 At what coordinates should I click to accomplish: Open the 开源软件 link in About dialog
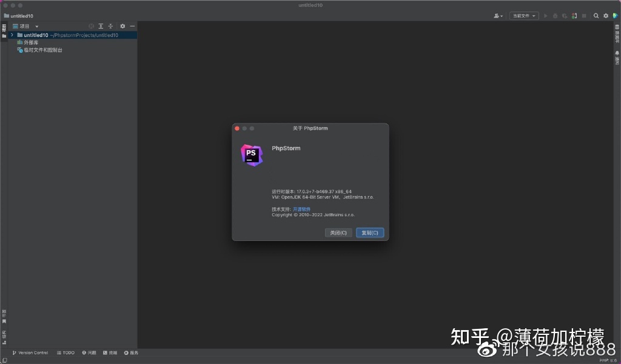(x=301, y=210)
